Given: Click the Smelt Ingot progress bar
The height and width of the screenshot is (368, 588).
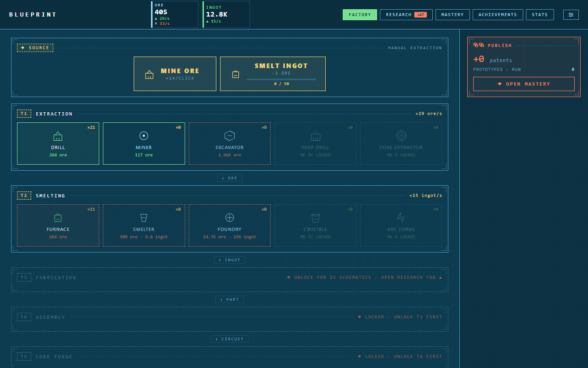Looking at the screenshot, I should click(x=282, y=79).
